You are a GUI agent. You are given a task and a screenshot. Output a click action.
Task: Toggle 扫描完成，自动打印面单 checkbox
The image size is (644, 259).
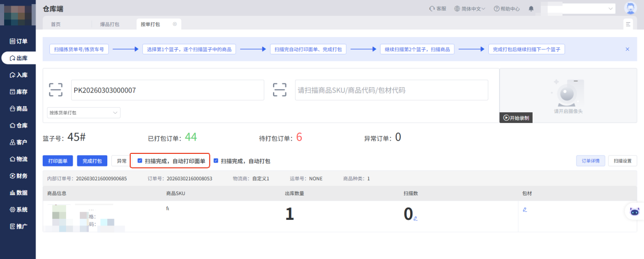tap(140, 161)
